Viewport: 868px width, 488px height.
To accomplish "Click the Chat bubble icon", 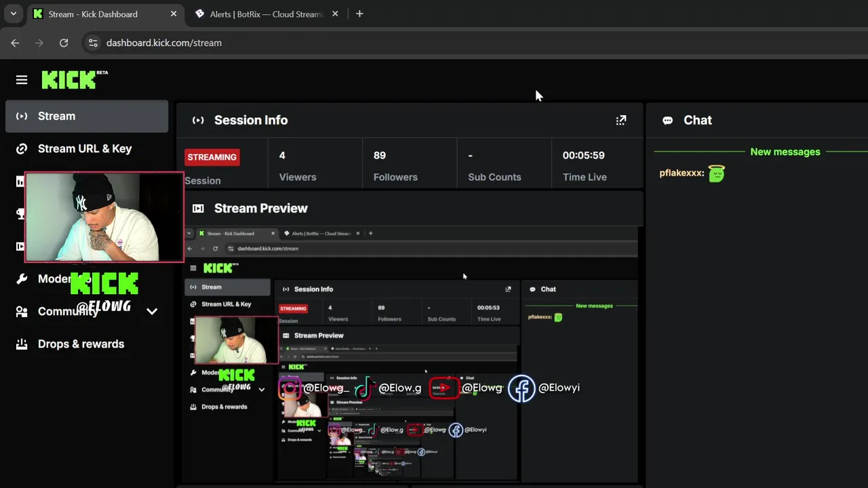I will [x=668, y=120].
